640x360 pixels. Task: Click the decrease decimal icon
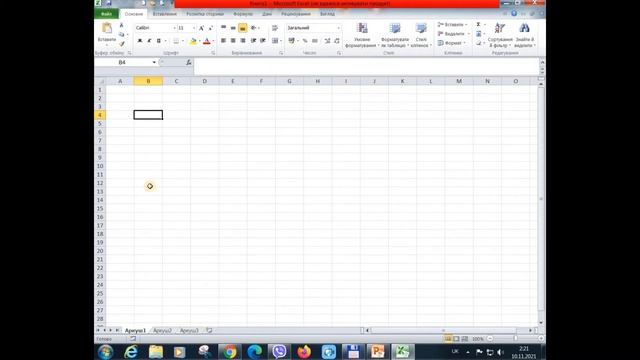tap(337, 41)
